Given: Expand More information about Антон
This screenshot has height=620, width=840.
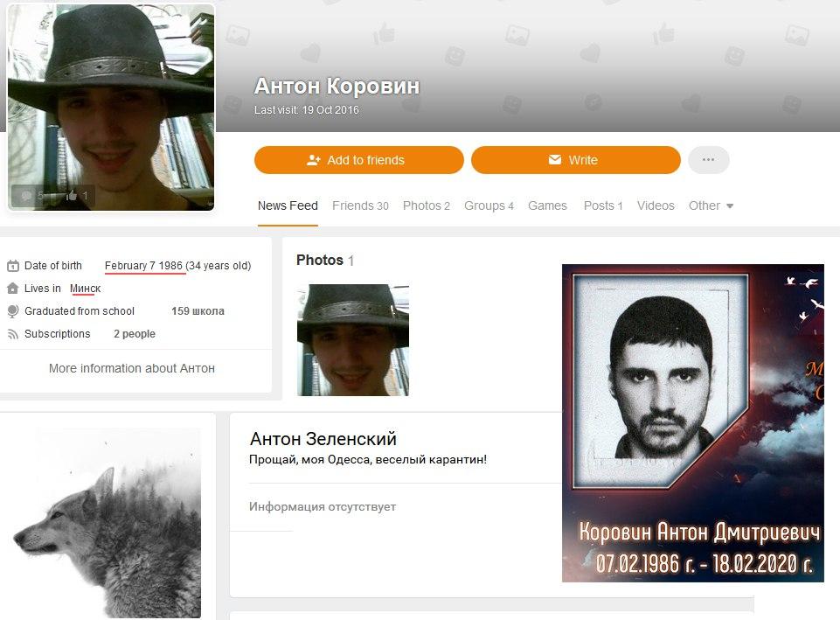Looking at the screenshot, I should (132, 368).
